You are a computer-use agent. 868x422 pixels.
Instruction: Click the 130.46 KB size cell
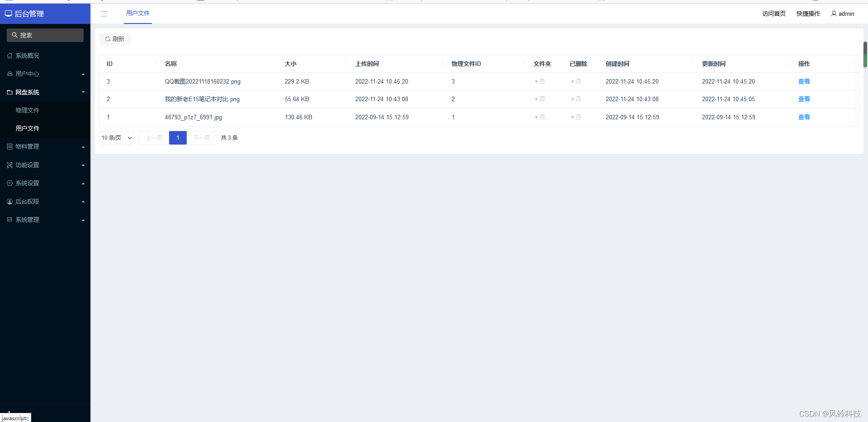click(x=298, y=117)
